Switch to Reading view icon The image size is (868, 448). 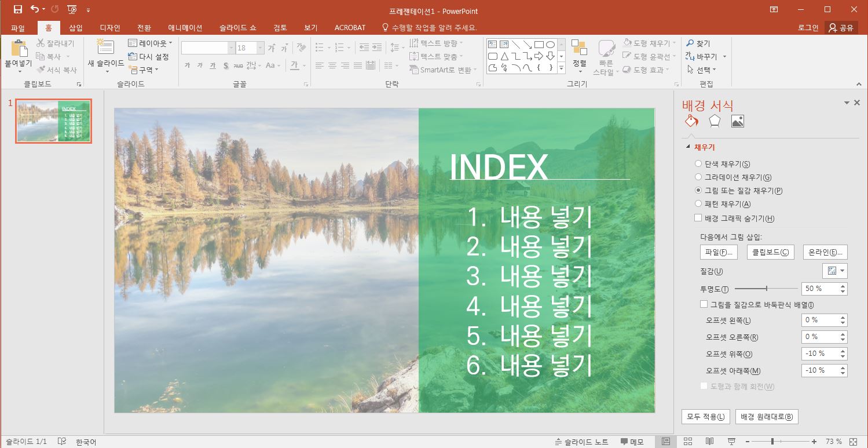pos(709,442)
